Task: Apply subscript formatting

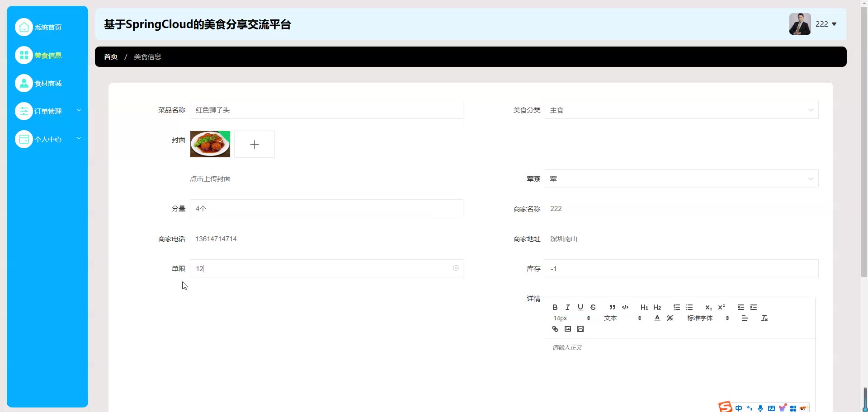Action: coord(708,307)
